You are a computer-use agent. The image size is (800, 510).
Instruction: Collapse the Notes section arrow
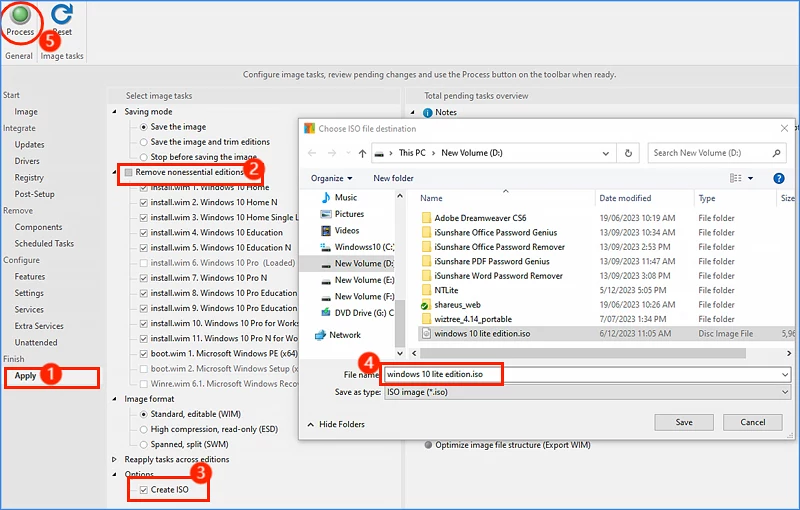413,112
